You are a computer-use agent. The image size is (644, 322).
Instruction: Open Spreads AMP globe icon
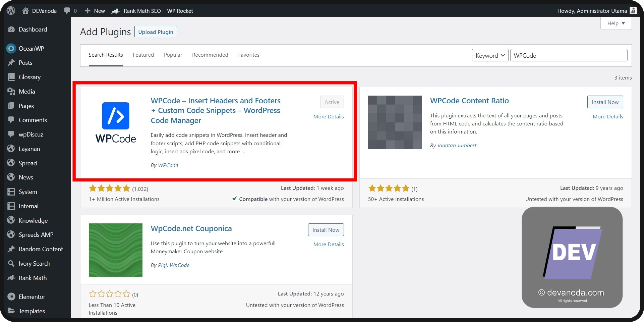pos(11,234)
